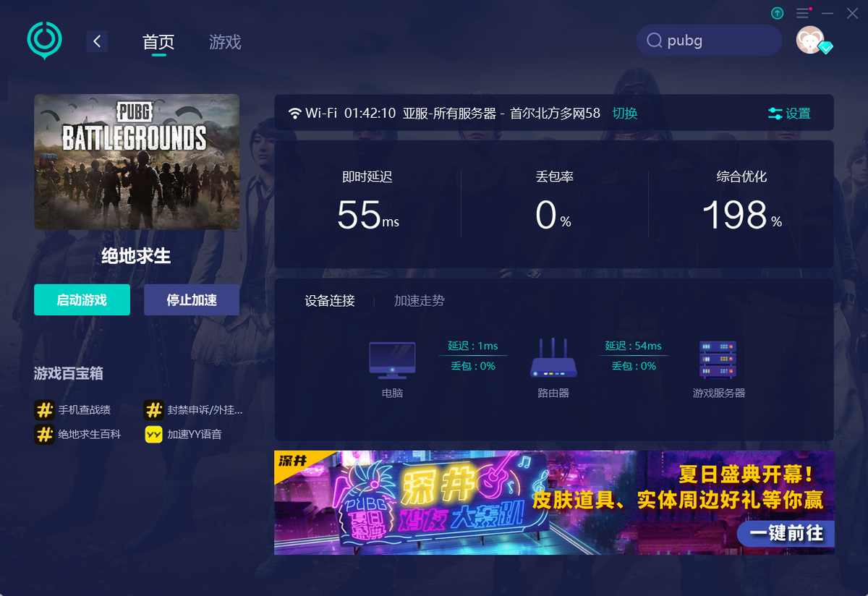Click the back arrow icon
868x596 pixels.
tap(97, 41)
